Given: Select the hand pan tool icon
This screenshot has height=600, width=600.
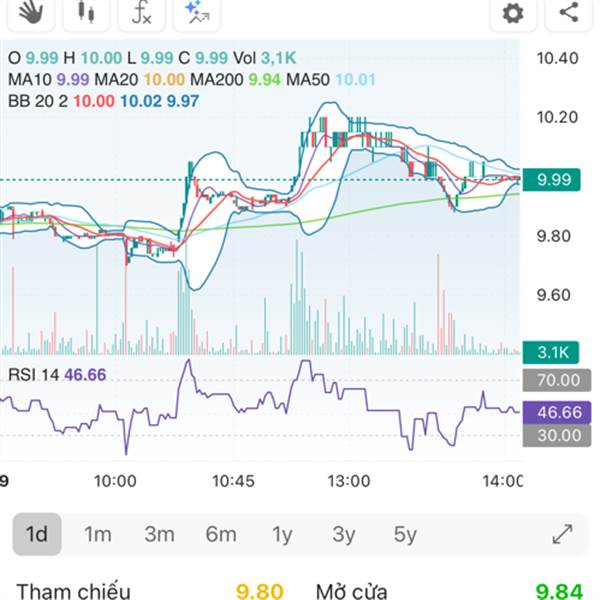Looking at the screenshot, I should 31,13.
